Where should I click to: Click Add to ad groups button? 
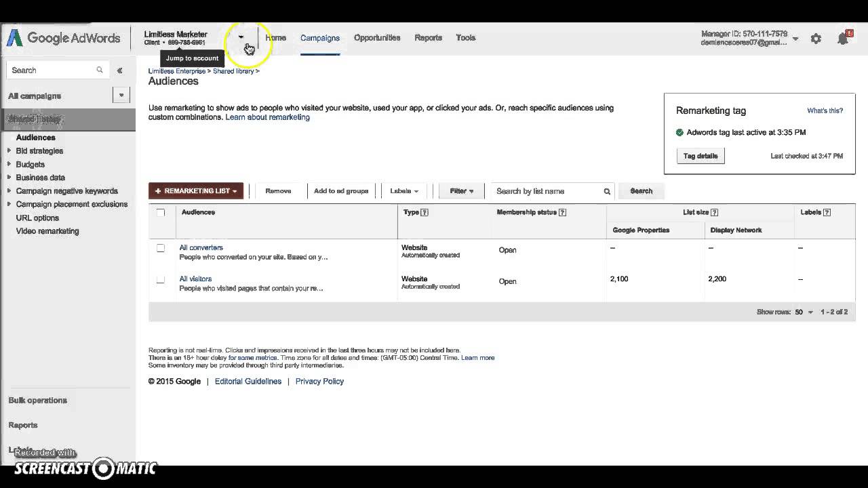point(341,191)
